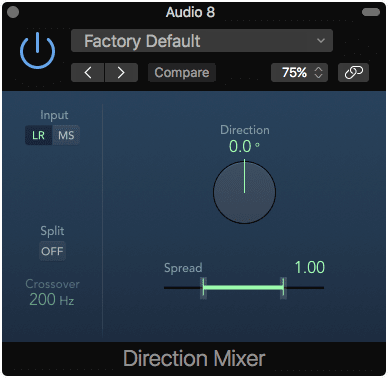Toggle the Split OFF button
388x378 pixels.
coord(52,251)
